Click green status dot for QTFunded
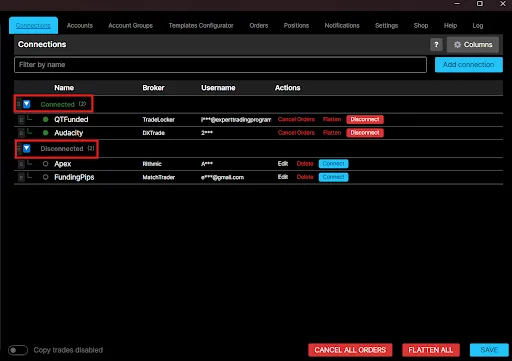Viewport: 512px width, 361px height. 46,119
